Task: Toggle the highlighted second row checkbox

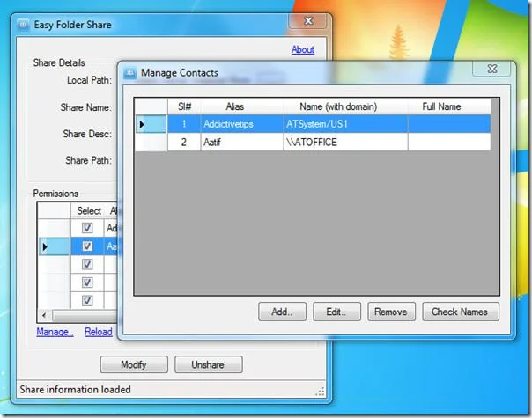Action: pyautogui.click(x=87, y=246)
